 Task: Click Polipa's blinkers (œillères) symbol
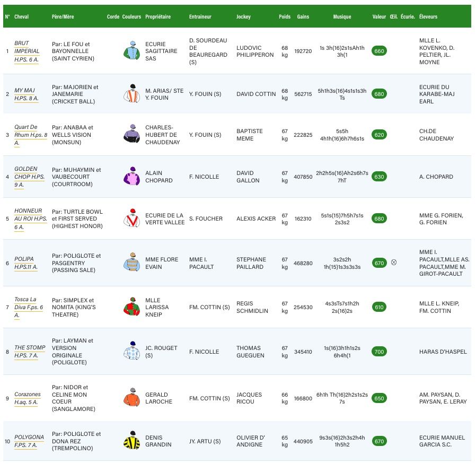(394, 262)
